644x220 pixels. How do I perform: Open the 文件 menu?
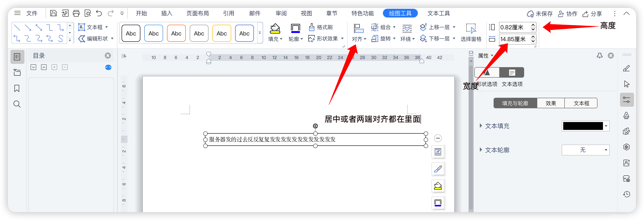click(32, 13)
